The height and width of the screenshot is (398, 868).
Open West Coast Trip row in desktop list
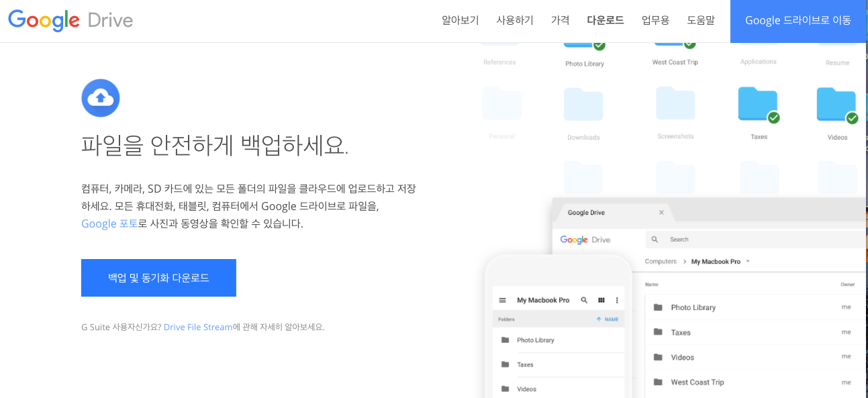coord(755,382)
